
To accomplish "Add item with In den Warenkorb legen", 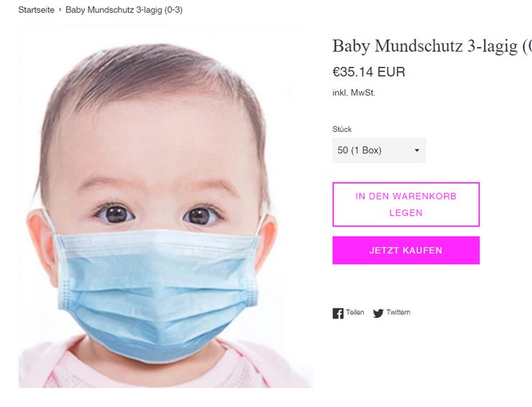I will coord(405,204).
